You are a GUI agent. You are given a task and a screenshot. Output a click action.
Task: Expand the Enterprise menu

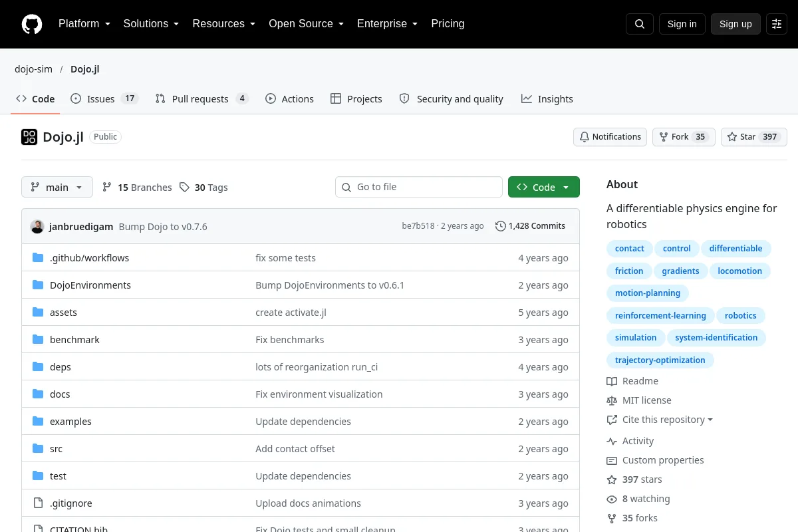(387, 24)
